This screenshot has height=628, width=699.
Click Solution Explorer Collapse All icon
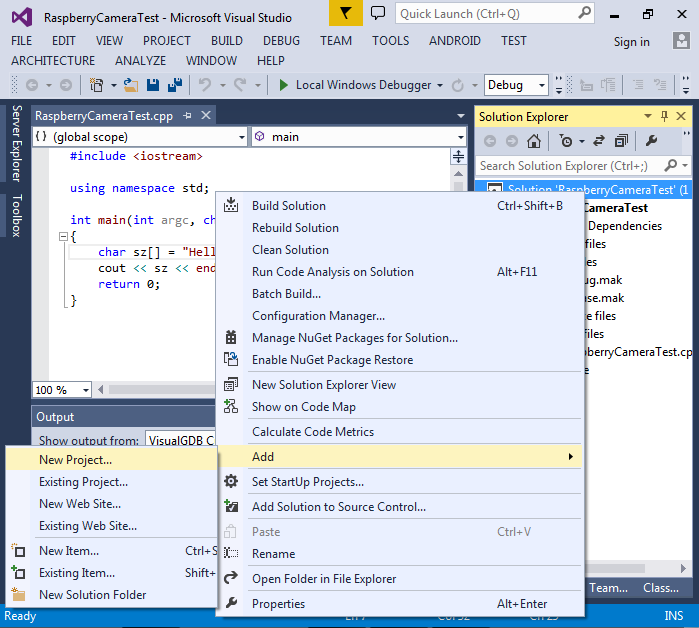pyautogui.click(x=621, y=141)
